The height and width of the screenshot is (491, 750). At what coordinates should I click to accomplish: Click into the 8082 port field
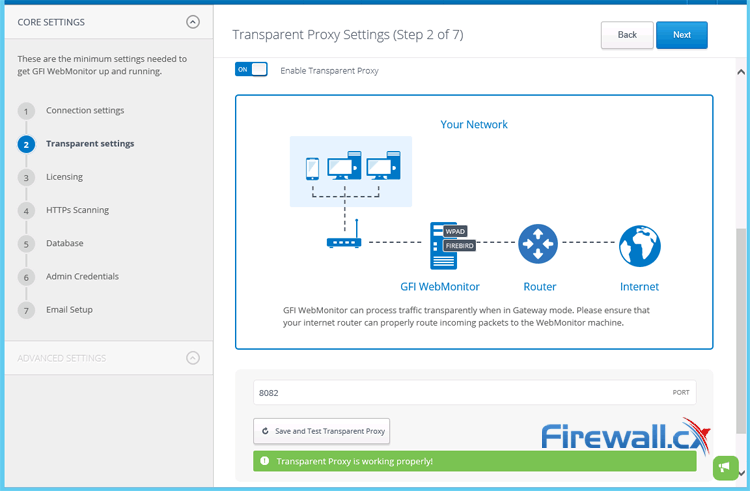point(474,393)
